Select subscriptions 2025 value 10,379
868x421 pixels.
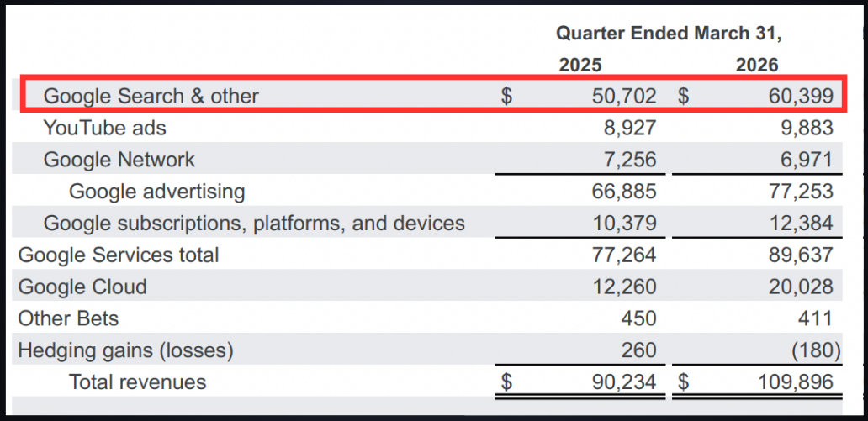pyautogui.click(x=622, y=224)
